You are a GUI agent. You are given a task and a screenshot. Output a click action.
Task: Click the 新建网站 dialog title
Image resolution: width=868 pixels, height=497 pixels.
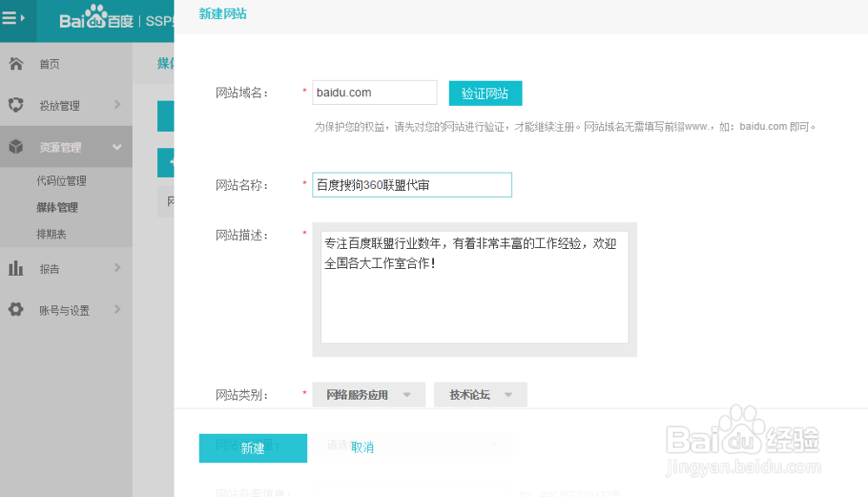222,14
